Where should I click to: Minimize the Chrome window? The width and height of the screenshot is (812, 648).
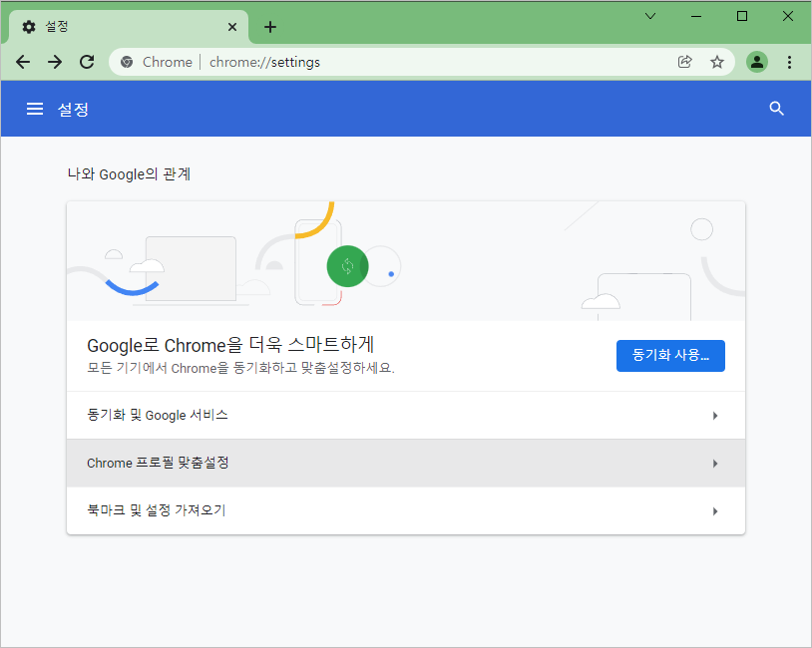(x=696, y=16)
